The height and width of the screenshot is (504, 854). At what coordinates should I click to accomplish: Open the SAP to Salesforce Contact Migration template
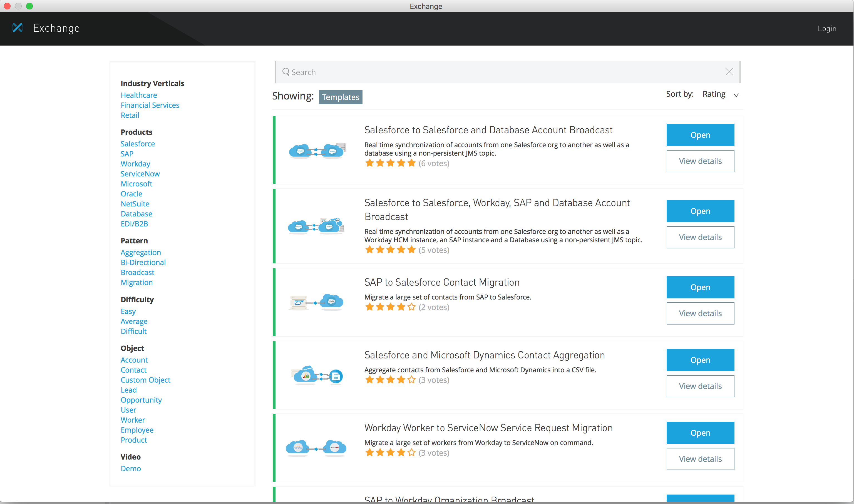point(700,287)
